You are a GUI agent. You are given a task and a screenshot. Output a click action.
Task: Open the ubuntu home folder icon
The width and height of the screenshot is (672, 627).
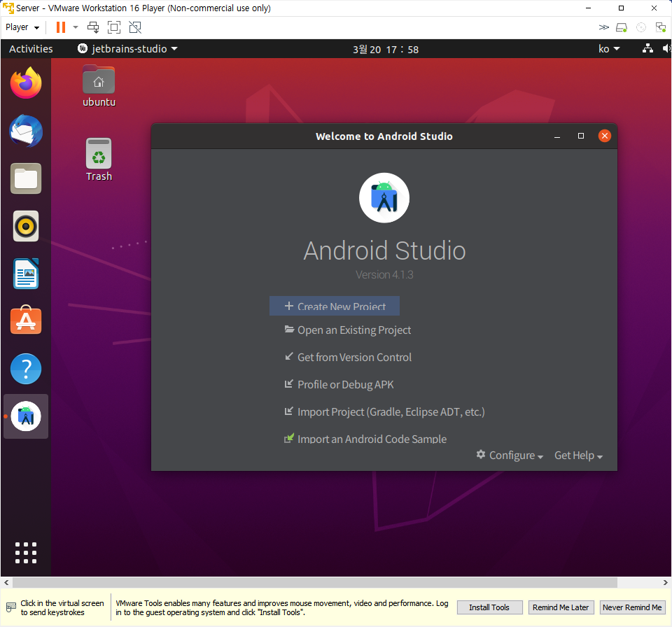pyautogui.click(x=99, y=85)
